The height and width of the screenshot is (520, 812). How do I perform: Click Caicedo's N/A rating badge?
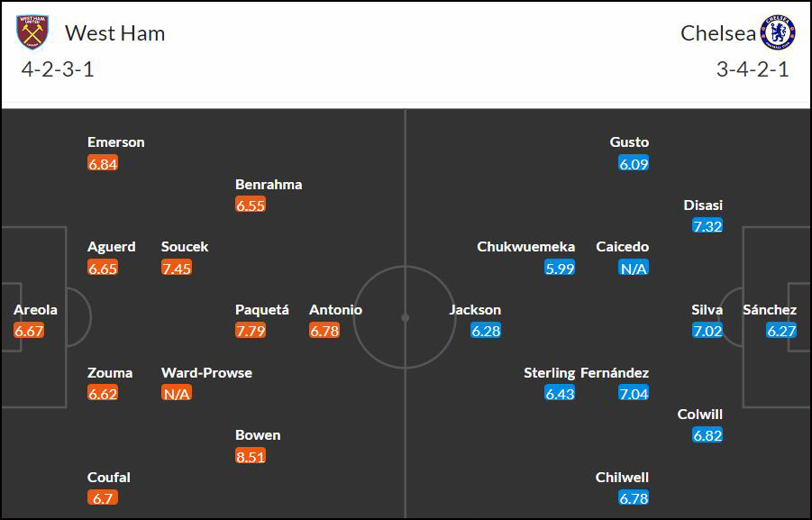click(634, 268)
